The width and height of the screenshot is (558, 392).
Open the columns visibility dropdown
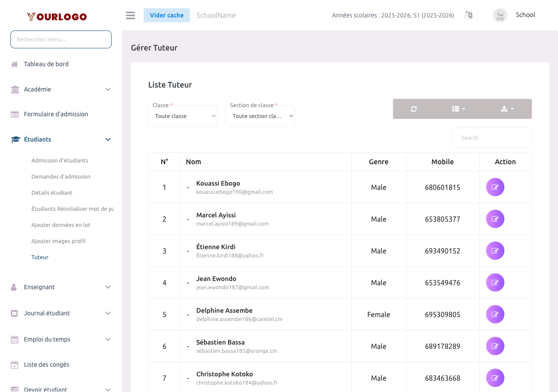459,109
